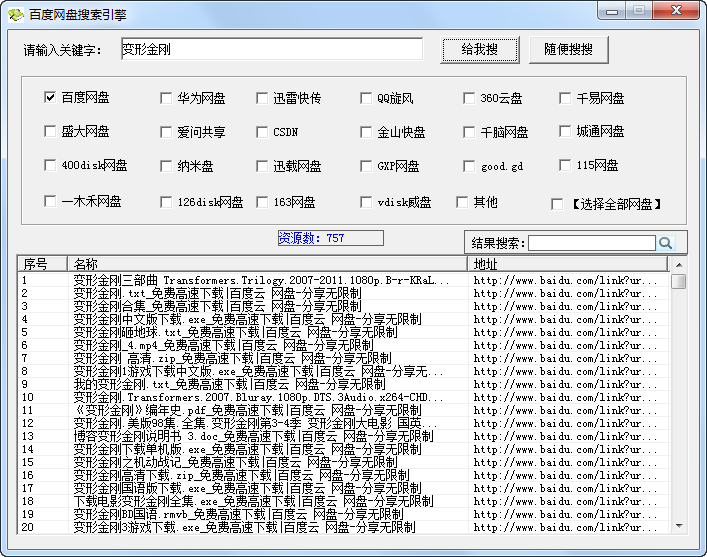This screenshot has height=557, width=707.
Task: Enable the 163网盘 checkbox
Action: (x=262, y=202)
